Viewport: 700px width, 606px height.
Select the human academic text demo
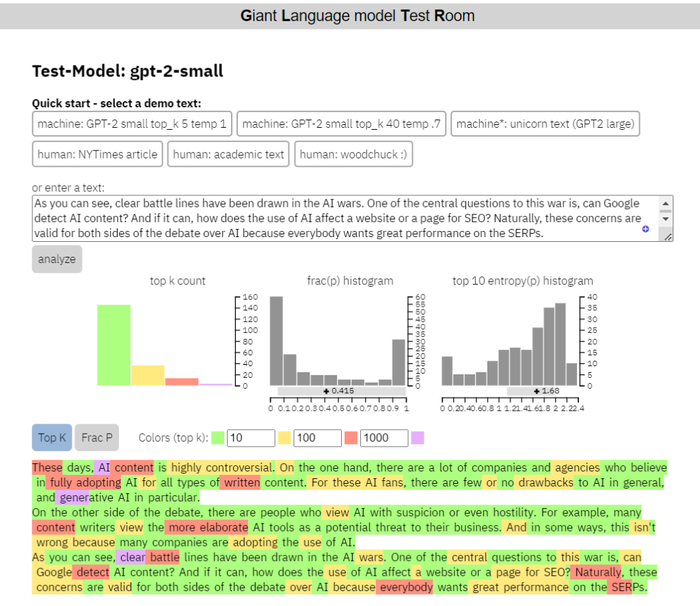point(228,154)
